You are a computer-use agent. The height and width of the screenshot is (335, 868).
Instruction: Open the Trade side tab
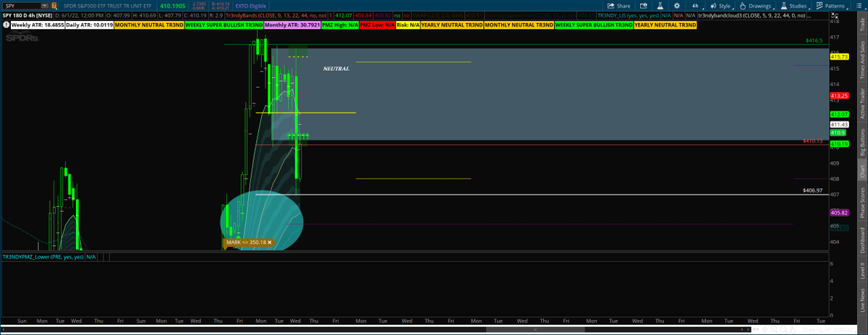click(x=861, y=25)
